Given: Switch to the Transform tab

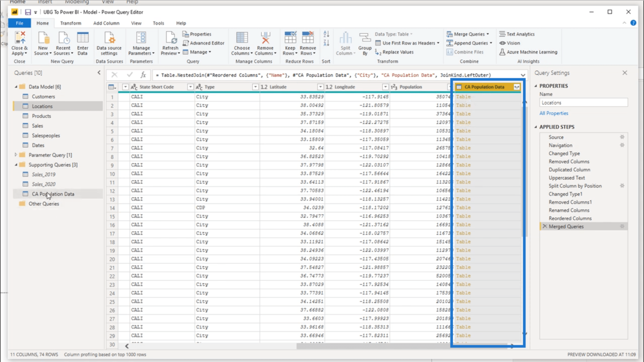Looking at the screenshot, I should pyautogui.click(x=71, y=23).
